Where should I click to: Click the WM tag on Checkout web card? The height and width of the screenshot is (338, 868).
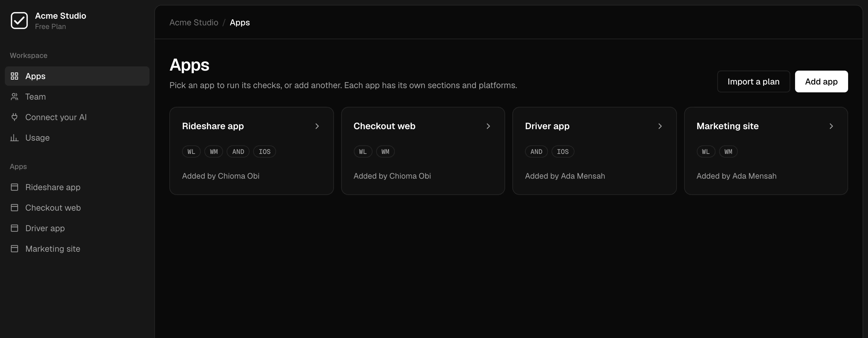coord(385,152)
